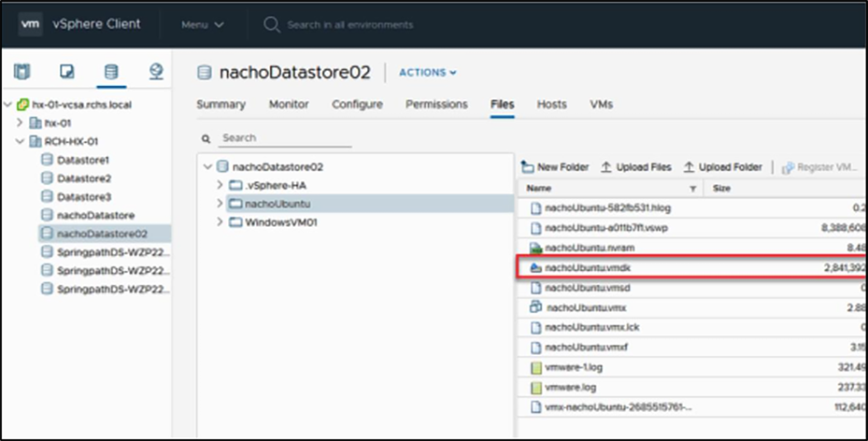
Task: Click the vmware-1.log file icon
Action: coord(535,367)
